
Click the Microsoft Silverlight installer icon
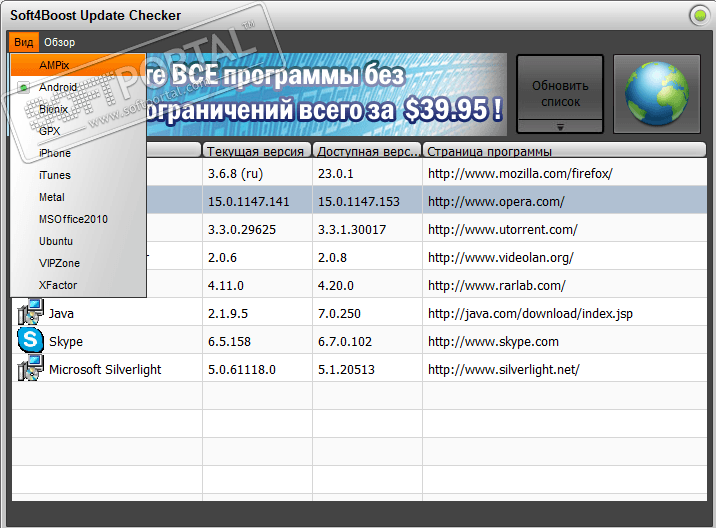[x=31, y=368]
